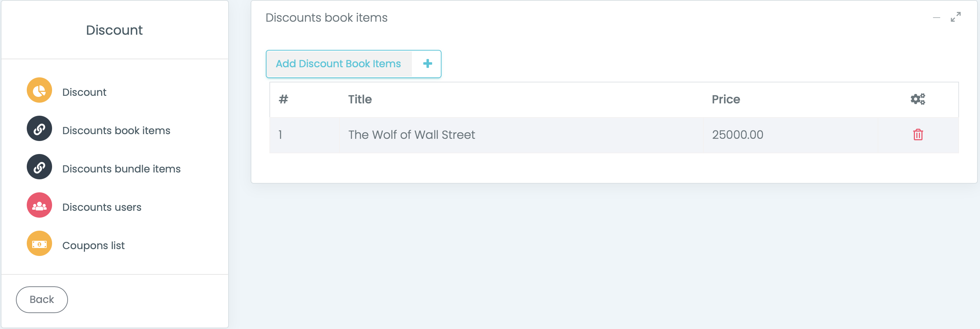Viewport: 980px width, 329px height.
Task: Click the yellow Coupons list money icon
Action: coord(39,244)
